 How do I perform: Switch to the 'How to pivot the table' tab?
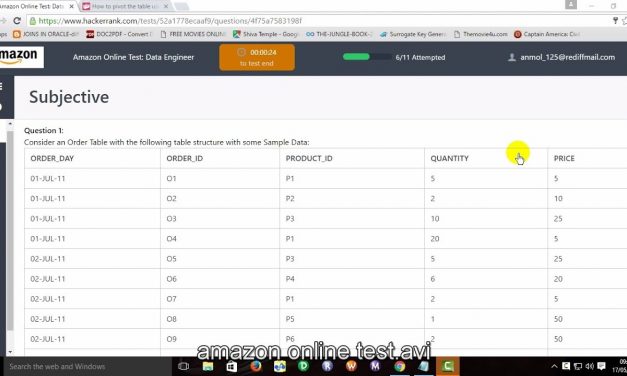[x=125, y=6]
